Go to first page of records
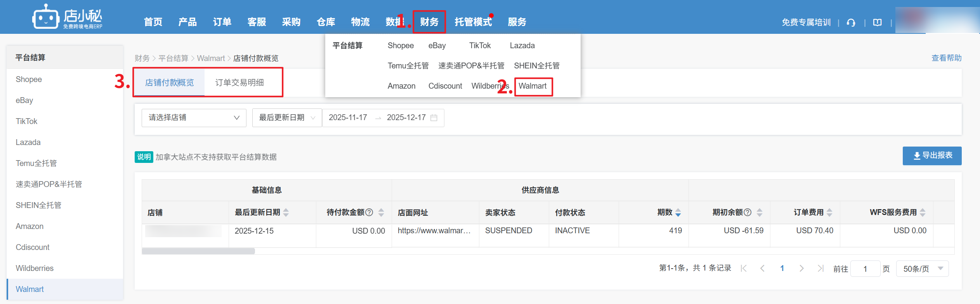This screenshot has height=304, width=980. click(x=744, y=268)
